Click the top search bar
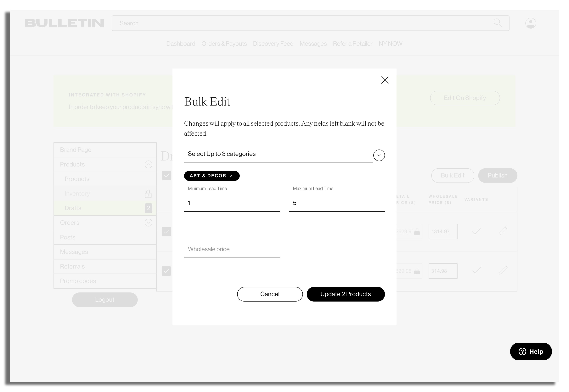The width and height of the screenshot is (569, 392). pyautogui.click(x=310, y=23)
